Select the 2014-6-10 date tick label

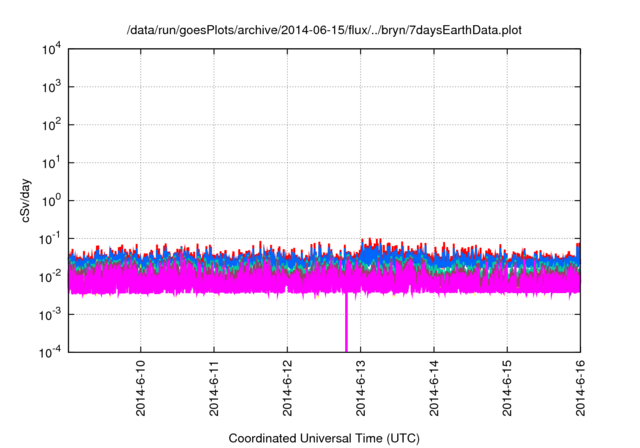(141, 388)
